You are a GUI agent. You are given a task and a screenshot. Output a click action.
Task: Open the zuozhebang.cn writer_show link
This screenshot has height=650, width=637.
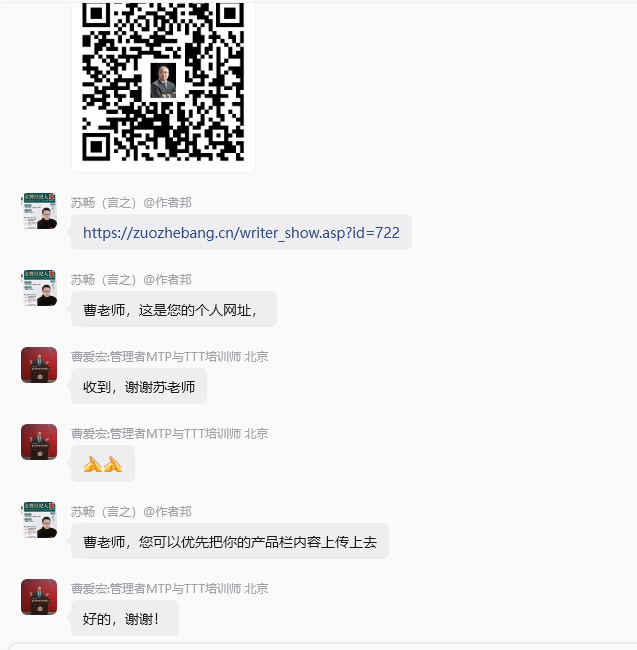pos(241,233)
